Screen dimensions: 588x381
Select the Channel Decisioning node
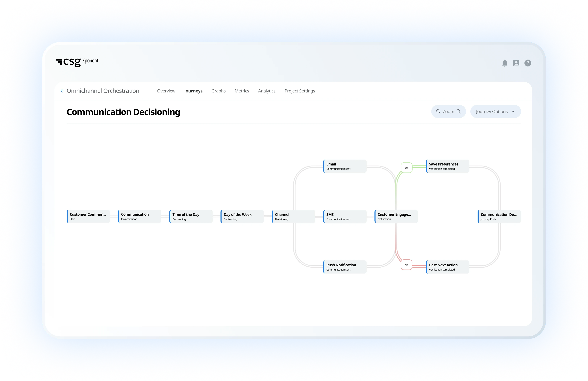293,217
